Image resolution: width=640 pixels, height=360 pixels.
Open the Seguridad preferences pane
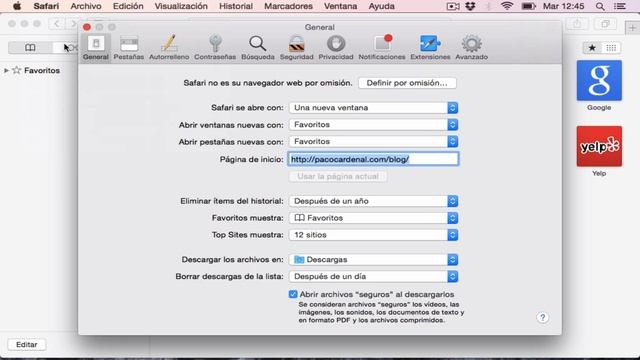[x=296, y=48]
